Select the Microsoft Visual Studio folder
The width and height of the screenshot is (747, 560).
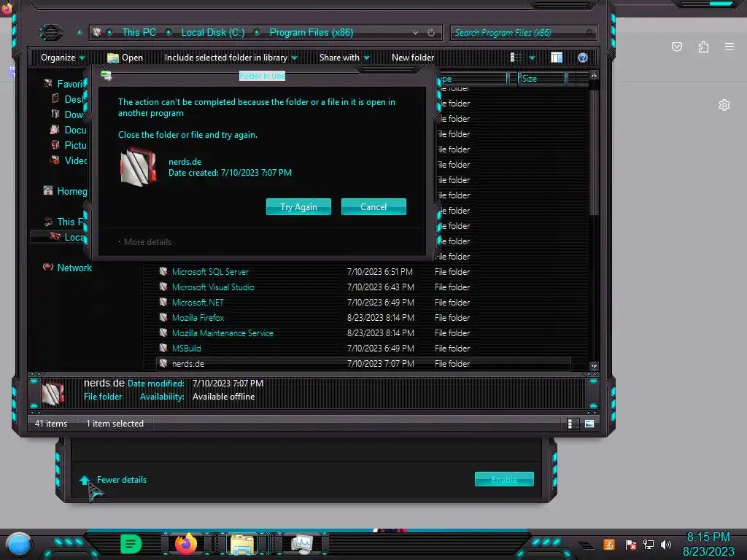[213, 287]
